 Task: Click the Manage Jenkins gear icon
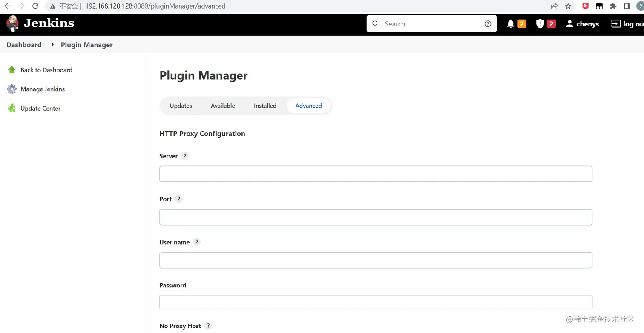point(11,89)
